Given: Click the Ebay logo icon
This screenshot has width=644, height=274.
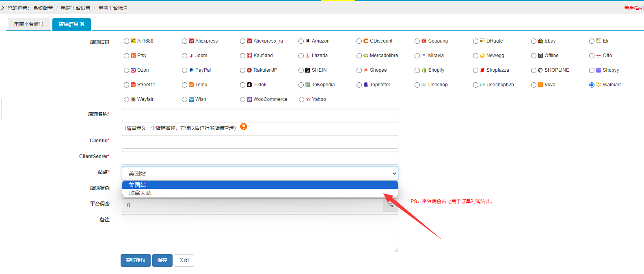Looking at the screenshot, I should click(x=540, y=41).
